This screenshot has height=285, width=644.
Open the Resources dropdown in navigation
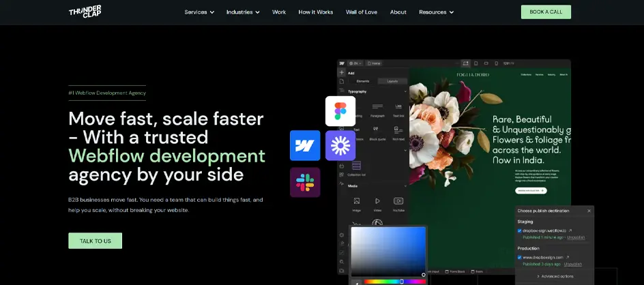[x=436, y=12]
